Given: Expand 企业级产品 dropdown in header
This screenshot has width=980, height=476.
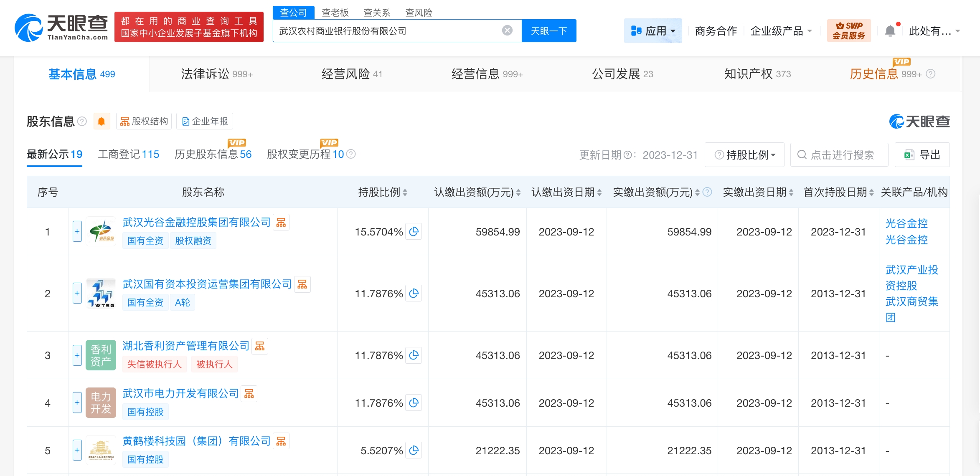Looking at the screenshot, I should point(781,30).
